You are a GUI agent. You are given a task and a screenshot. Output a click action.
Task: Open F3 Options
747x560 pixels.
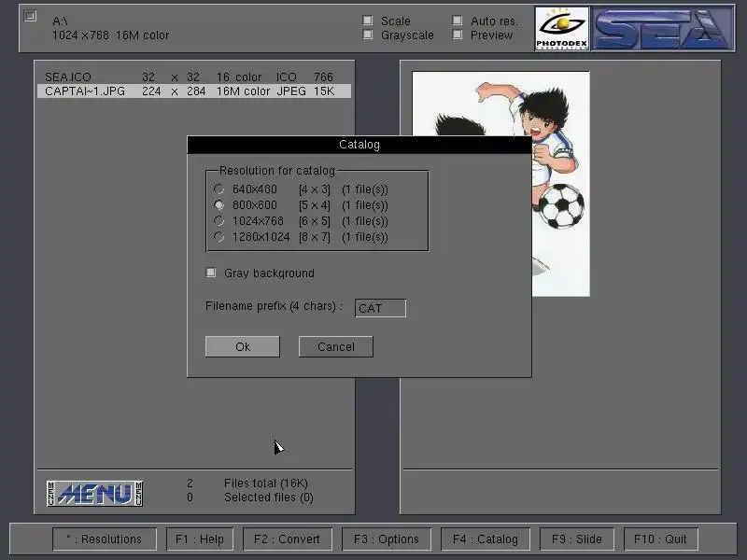coord(387,539)
